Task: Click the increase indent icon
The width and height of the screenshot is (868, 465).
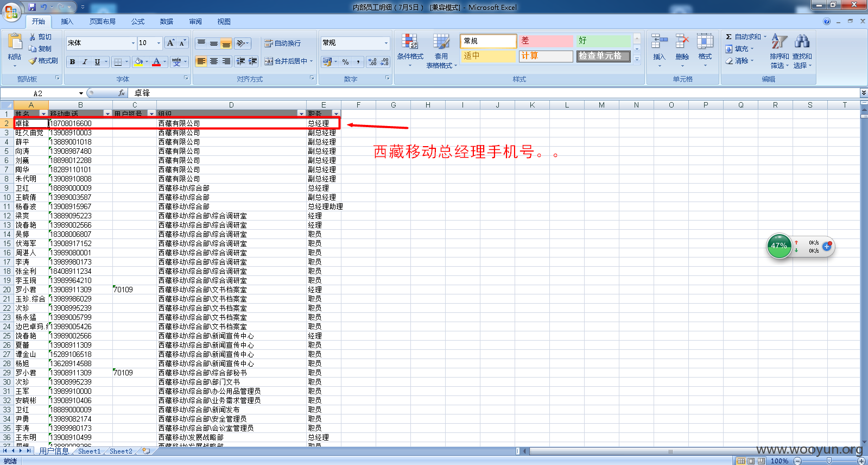Action: (x=253, y=61)
